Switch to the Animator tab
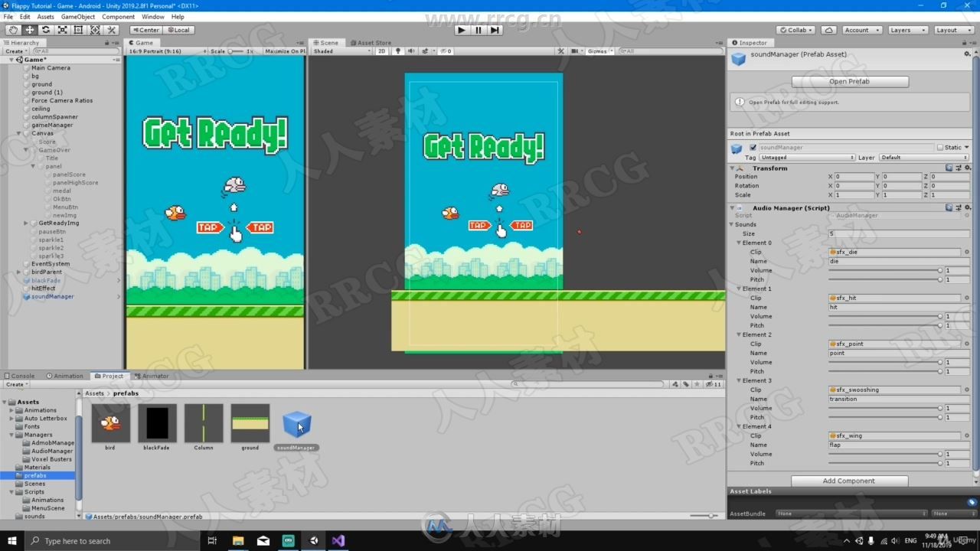The width and height of the screenshot is (980, 551). click(x=152, y=376)
